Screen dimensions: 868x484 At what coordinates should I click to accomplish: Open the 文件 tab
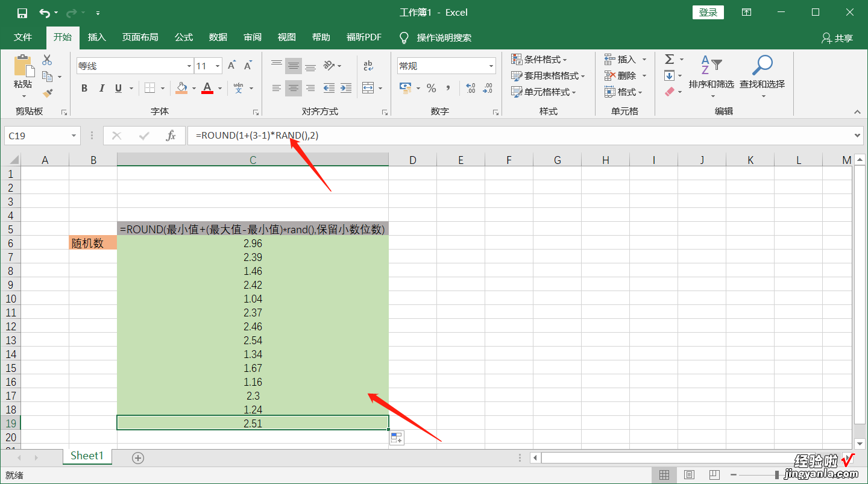tap(23, 37)
